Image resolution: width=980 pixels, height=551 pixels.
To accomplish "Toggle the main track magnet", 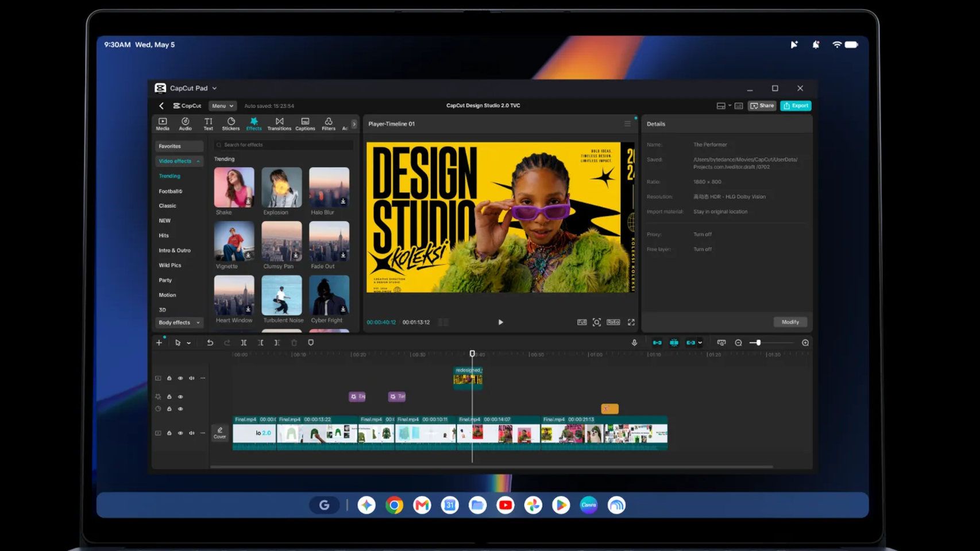I will [657, 343].
